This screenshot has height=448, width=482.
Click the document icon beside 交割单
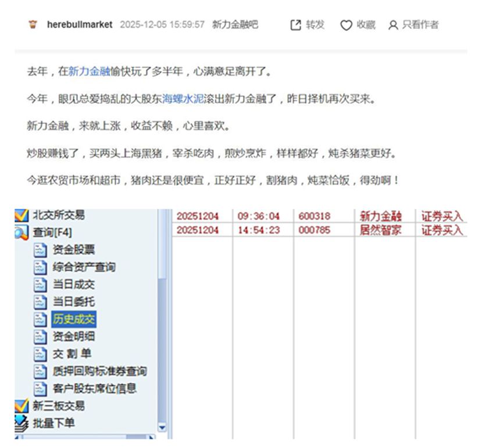coord(40,354)
